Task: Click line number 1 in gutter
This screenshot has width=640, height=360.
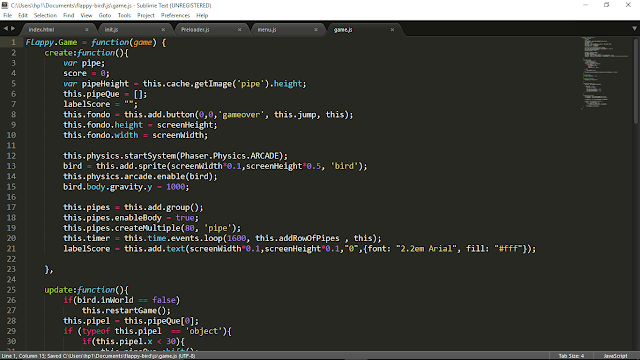Action: coord(13,42)
